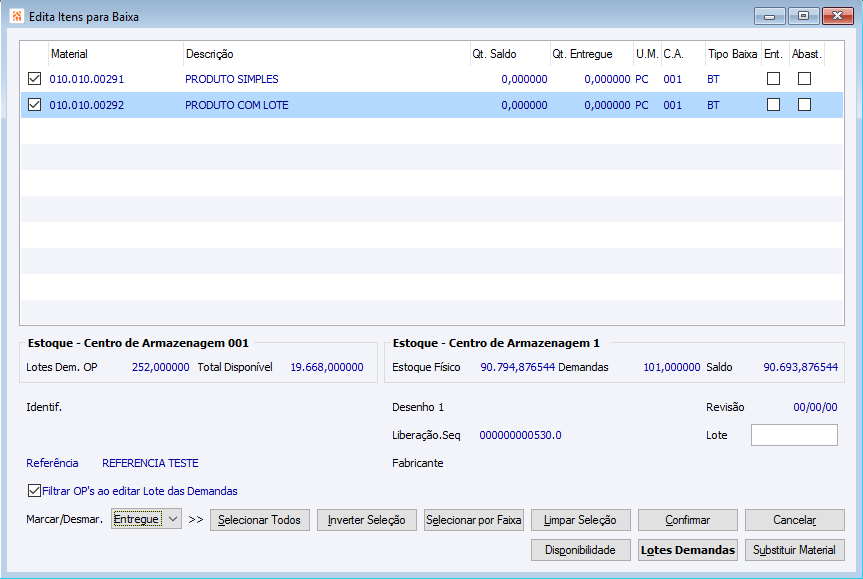Select material code 010.010.00291

pyautogui.click(x=86, y=79)
